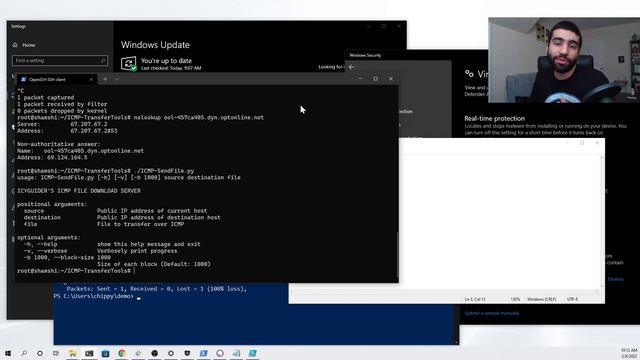Click ICYGUIDER'S ICMP FILE DOWNLOAD SERVER text
Viewport: 640px width, 360px height.
pyautogui.click(x=79, y=191)
